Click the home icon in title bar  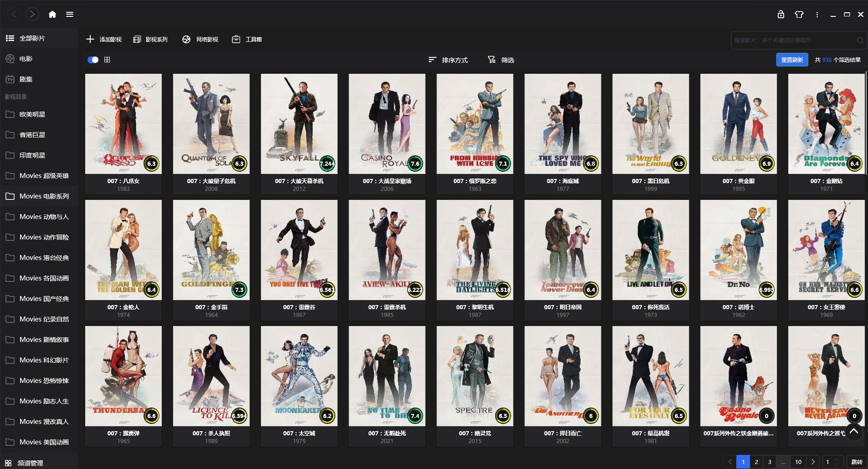pos(52,15)
